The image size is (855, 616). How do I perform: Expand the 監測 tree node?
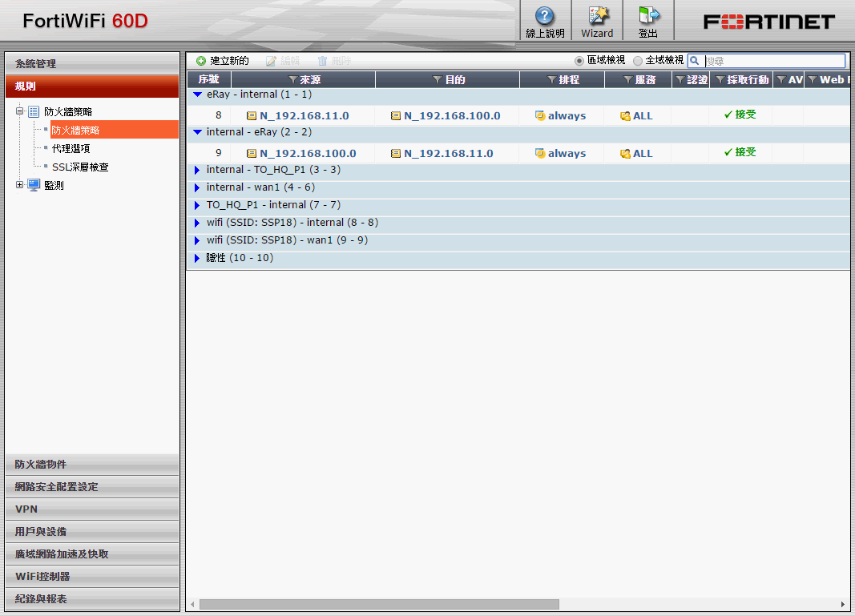[19, 185]
